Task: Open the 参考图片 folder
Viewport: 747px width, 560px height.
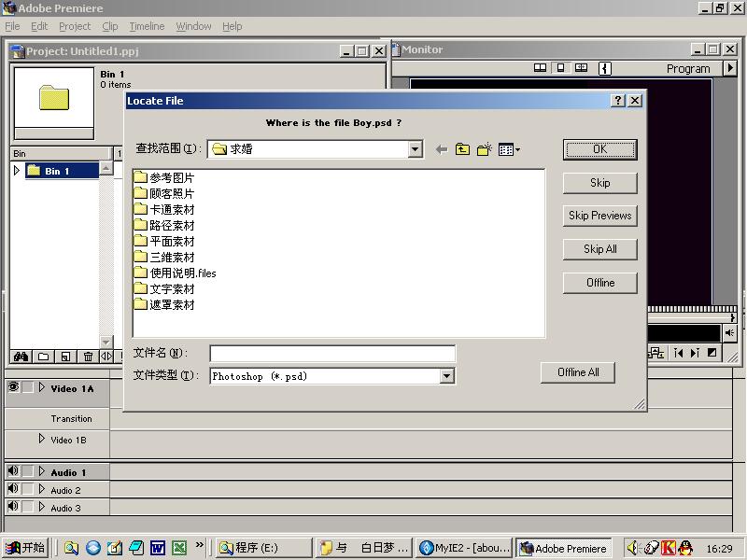Action: coord(164,177)
